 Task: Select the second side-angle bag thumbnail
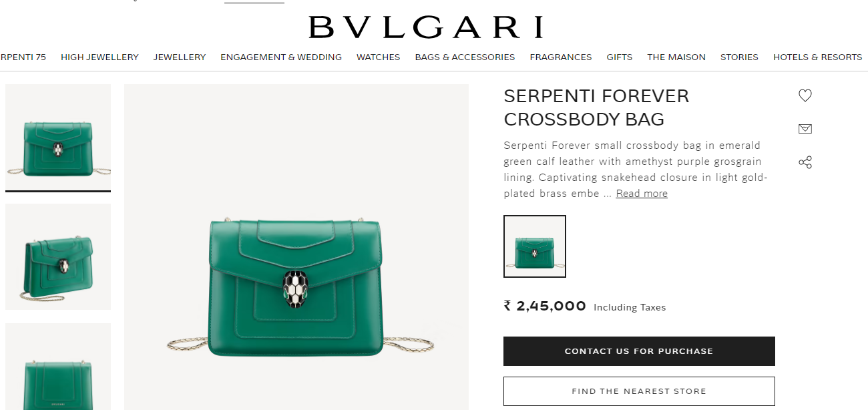[58, 257]
